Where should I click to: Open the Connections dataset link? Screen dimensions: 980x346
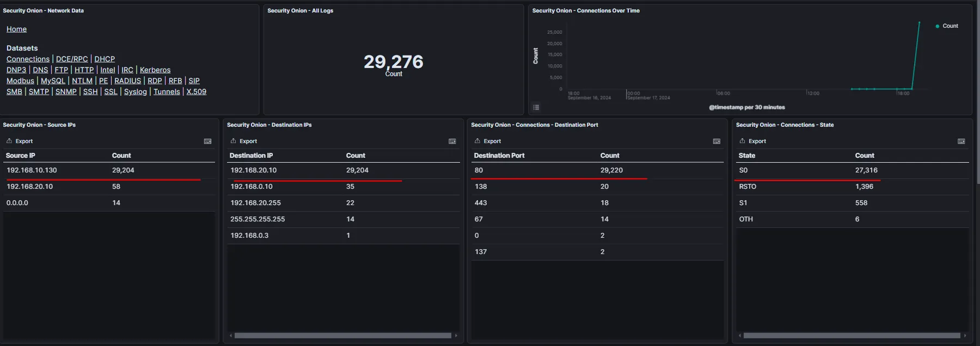[28, 59]
